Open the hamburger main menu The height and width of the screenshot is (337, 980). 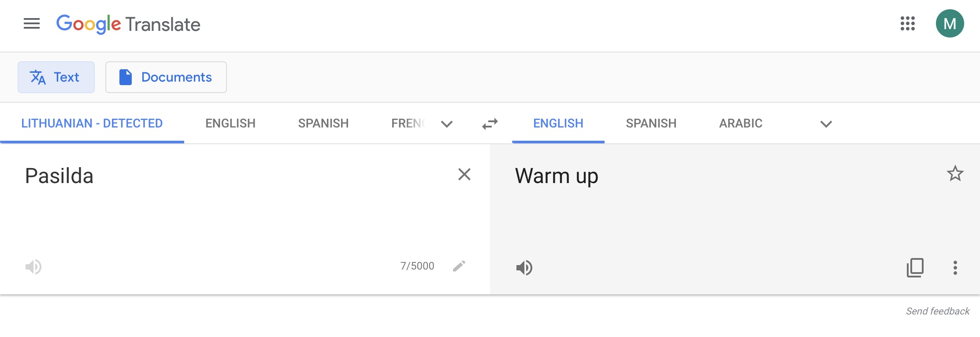32,24
